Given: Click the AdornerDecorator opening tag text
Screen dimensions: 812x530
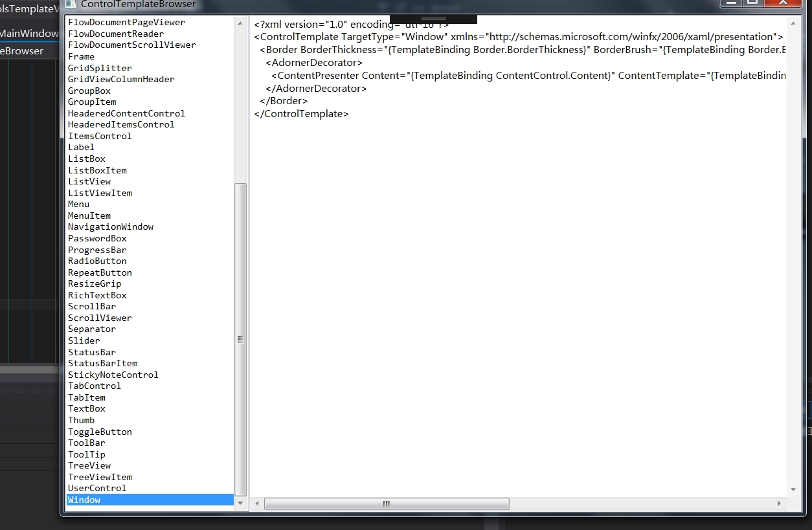Looking at the screenshot, I should tap(314, 63).
